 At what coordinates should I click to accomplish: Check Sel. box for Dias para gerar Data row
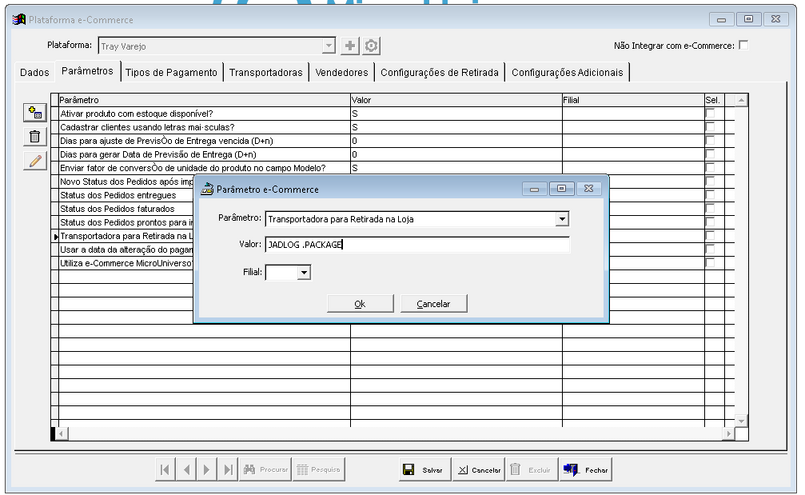pos(711,154)
